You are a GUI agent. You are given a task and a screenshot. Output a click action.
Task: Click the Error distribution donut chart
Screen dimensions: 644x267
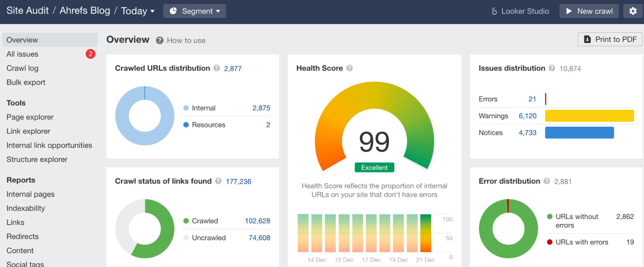(x=508, y=229)
